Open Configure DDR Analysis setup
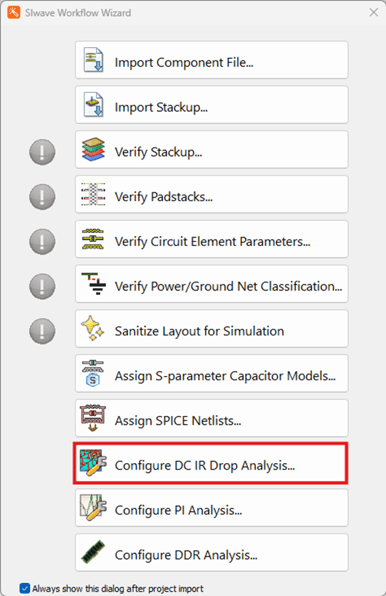Screen dimensions: 386x596 coord(212,553)
